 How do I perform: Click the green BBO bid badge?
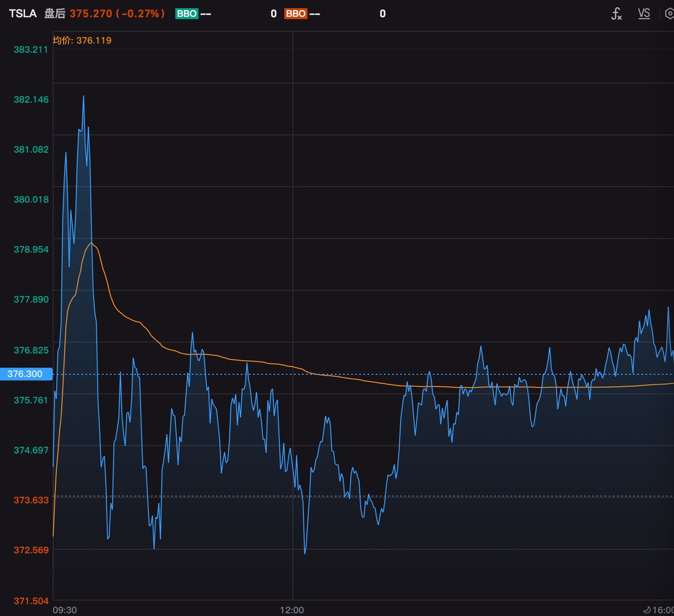pos(187,13)
